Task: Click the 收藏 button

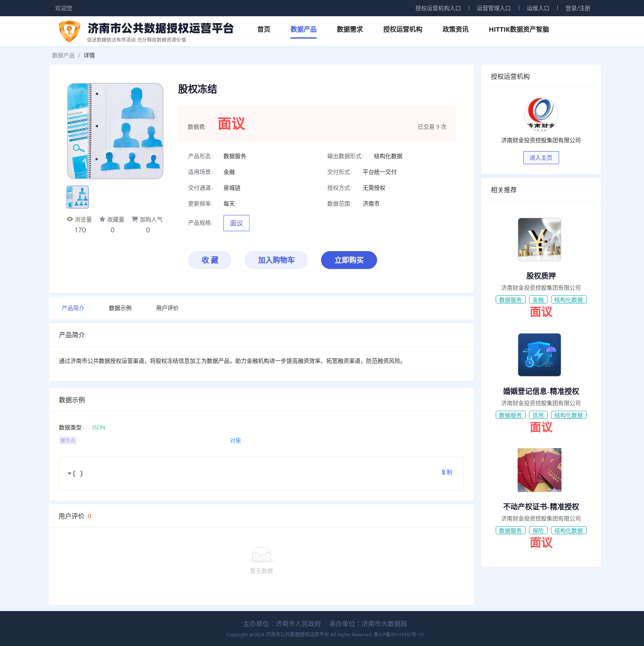Action: point(210,260)
